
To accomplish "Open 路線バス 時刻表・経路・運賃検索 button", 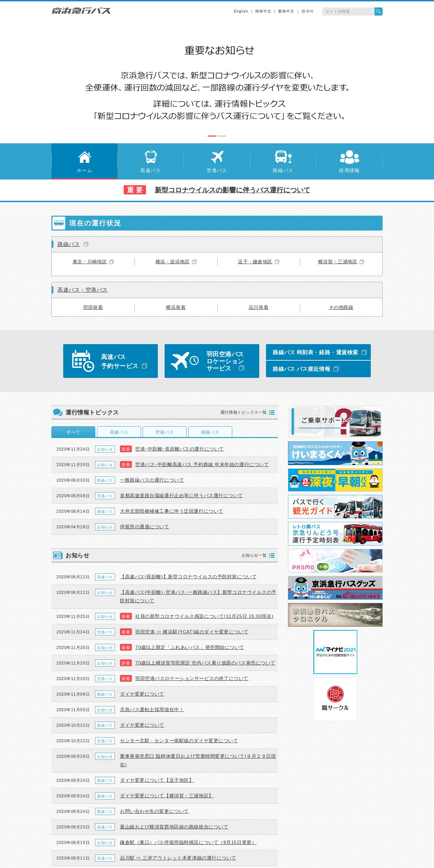I will pos(318,352).
